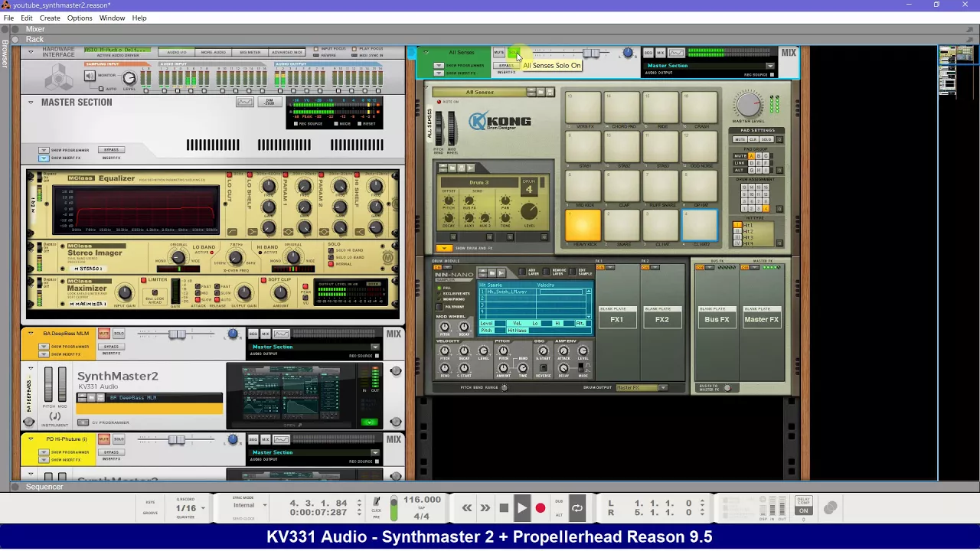Solo the BA DeepBass MLM channel
Image resolution: width=980 pixels, height=551 pixels.
119,334
